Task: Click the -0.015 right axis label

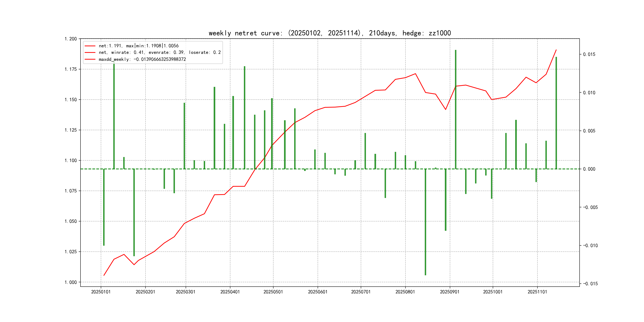Action: click(590, 283)
